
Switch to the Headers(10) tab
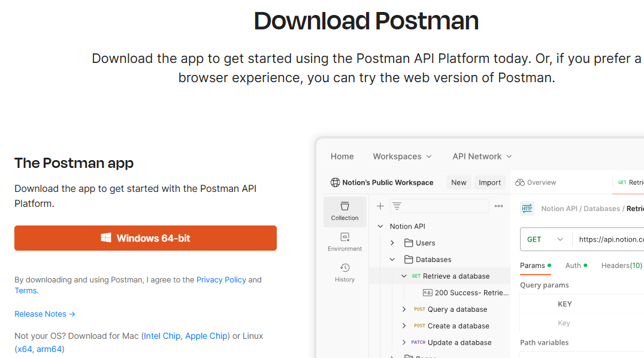(x=621, y=266)
